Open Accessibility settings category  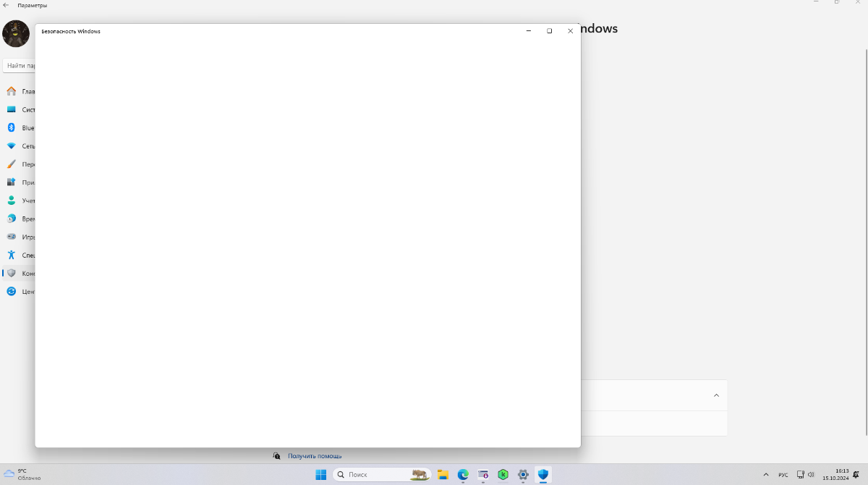(12, 255)
